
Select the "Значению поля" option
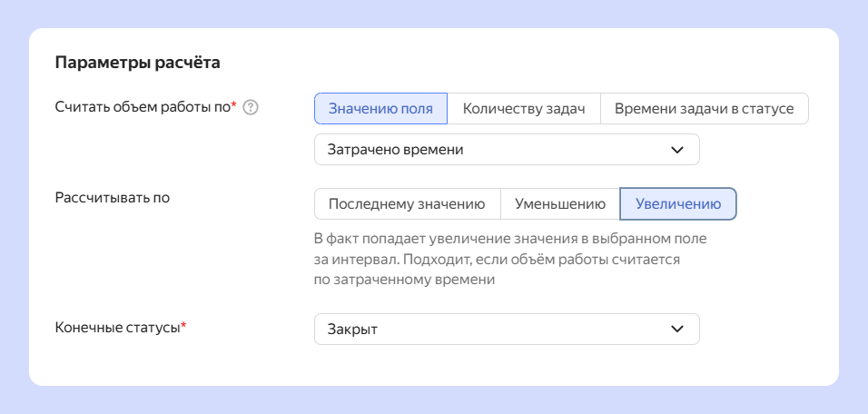(x=380, y=109)
